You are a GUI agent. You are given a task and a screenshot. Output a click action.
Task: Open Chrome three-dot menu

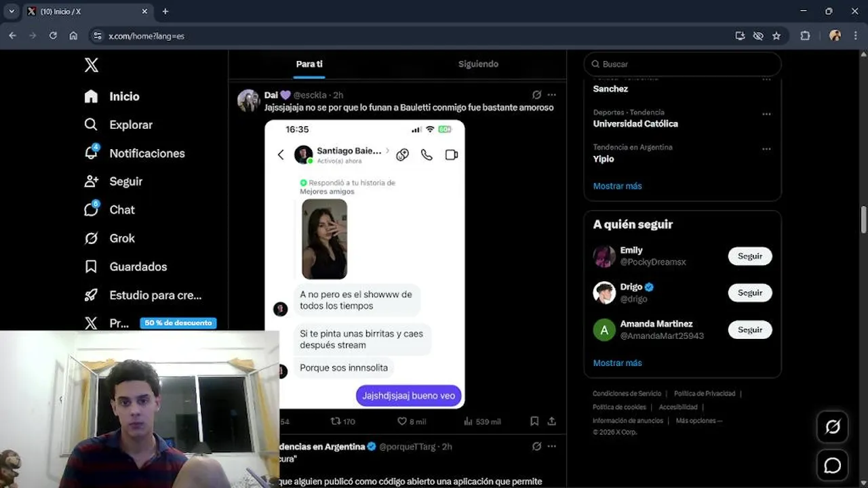click(x=855, y=36)
